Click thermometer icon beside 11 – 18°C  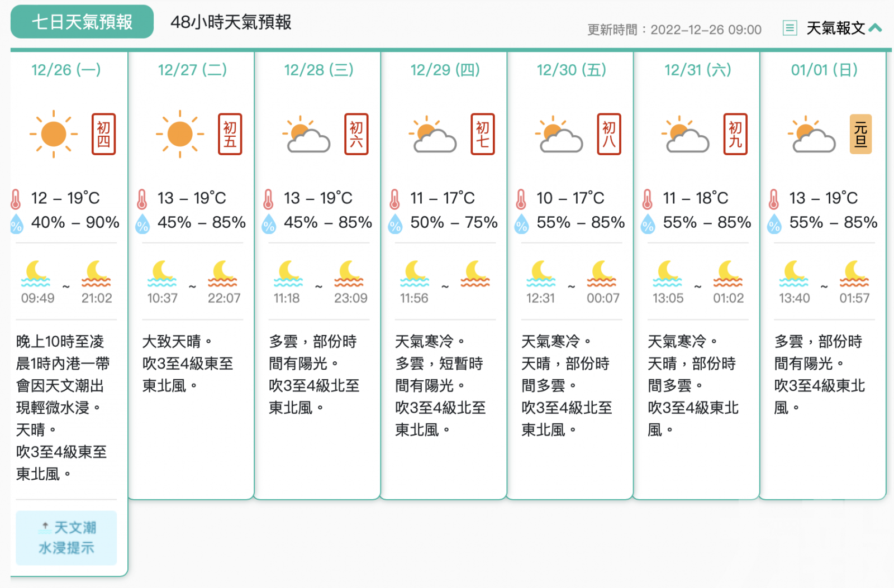pyautogui.click(x=647, y=199)
